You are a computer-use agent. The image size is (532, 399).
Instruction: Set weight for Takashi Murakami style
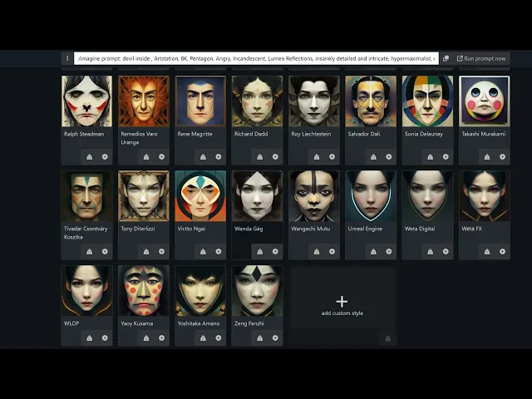(x=487, y=157)
